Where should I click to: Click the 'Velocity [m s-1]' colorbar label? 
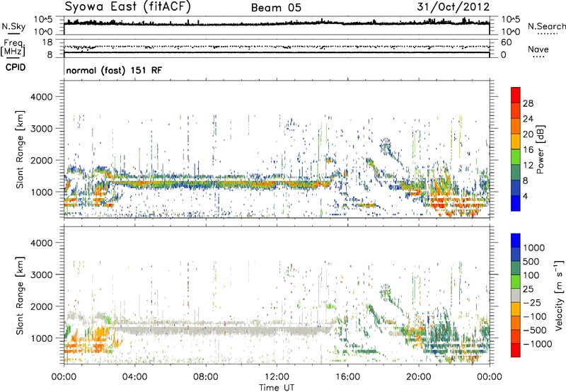click(559, 295)
